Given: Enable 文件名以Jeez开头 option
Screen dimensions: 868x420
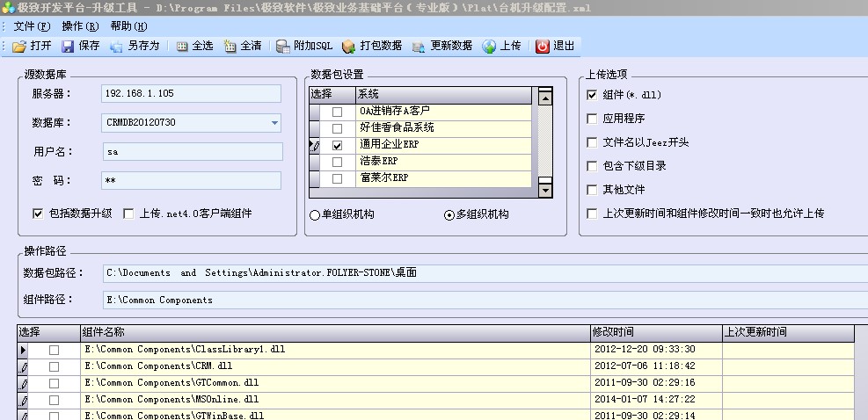Looking at the screenshot, I should pos(592,142).
